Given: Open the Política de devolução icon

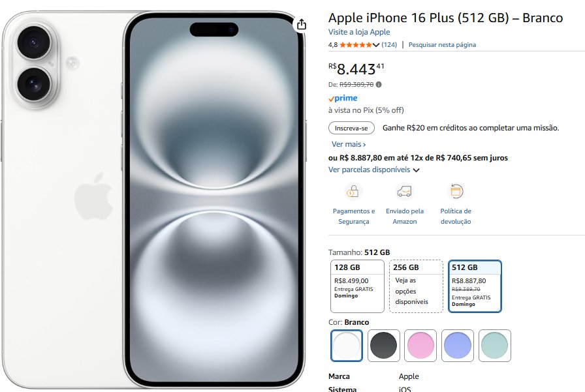Looking at the screenshot, I should 456,192.
